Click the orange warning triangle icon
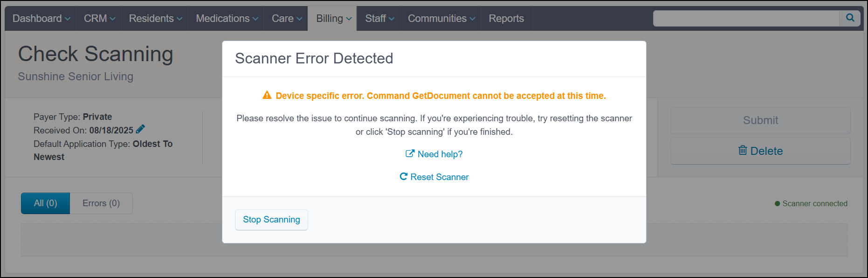 (266, 95)
